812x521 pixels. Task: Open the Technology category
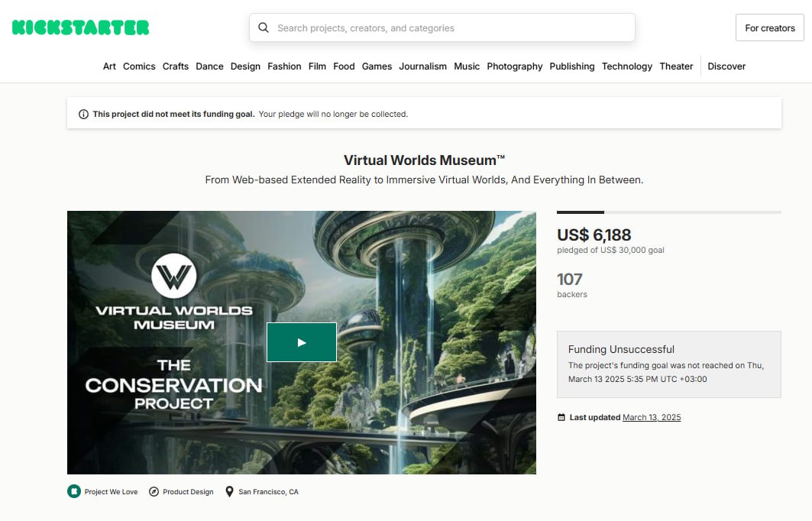pyautogui.click(x=626, y=66)
